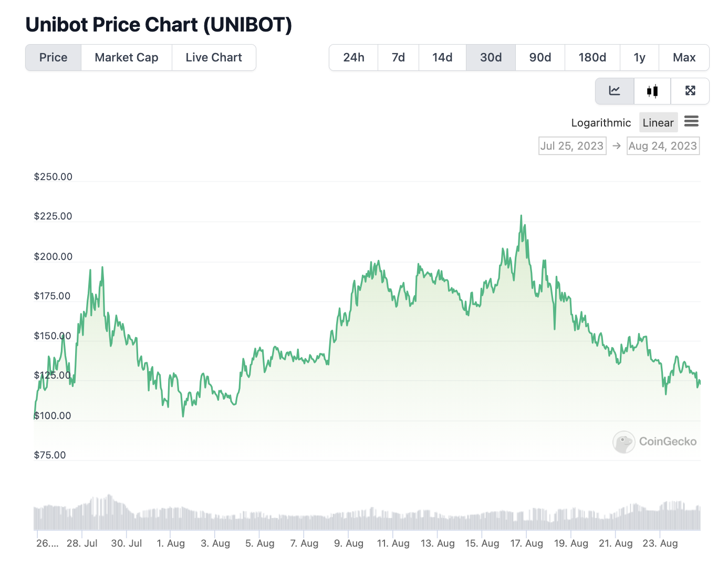This screenshot has height=564, width=728.
Task: Click the Aug 17 price peak
Action: tap(521, 216)
